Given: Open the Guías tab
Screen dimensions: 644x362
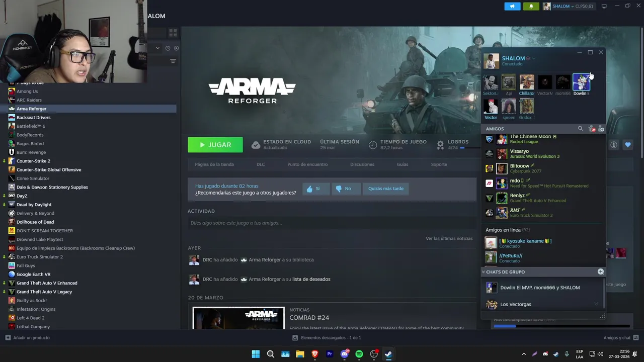Looking at the screenshot, I should click(403, 164).
